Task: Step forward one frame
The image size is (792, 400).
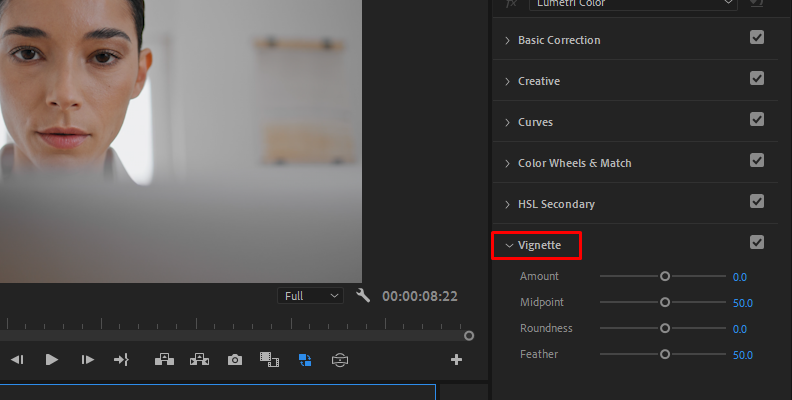Action: coord(87,360)
